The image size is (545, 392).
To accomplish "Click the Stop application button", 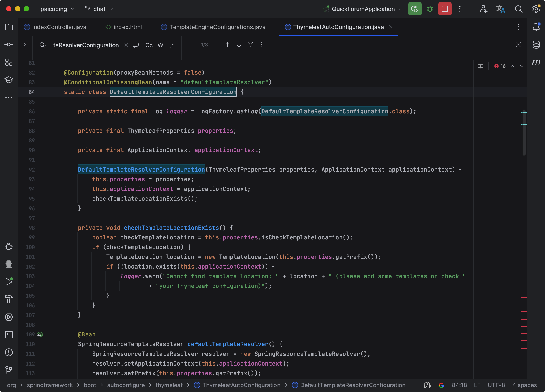I will click(444, 9).
